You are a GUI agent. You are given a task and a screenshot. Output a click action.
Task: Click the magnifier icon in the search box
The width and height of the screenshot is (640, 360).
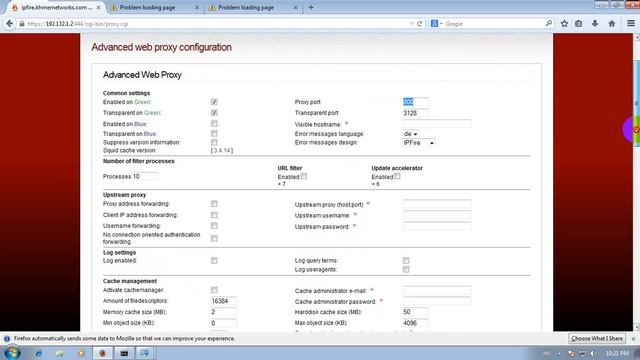tap(549, 24)
